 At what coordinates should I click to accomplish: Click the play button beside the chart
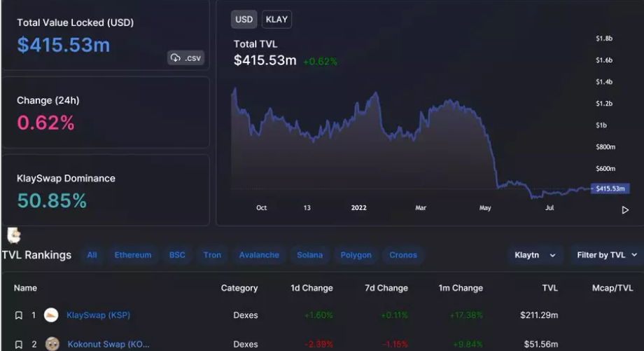pos(625,210)
